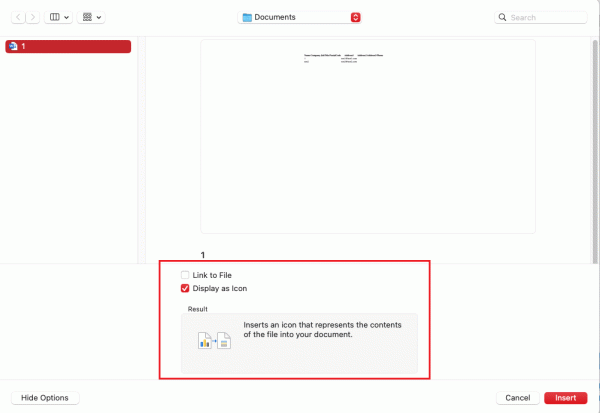Viewport: 600px width, 413px height.
Task: Click the Hide Options button
Action: 45,398
